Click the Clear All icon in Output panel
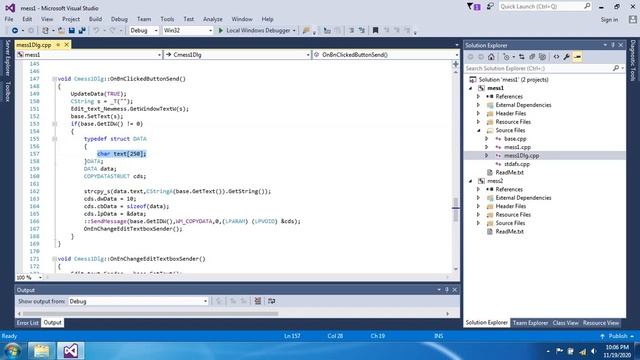Screen dimensions: 640x360 point(258,301)
